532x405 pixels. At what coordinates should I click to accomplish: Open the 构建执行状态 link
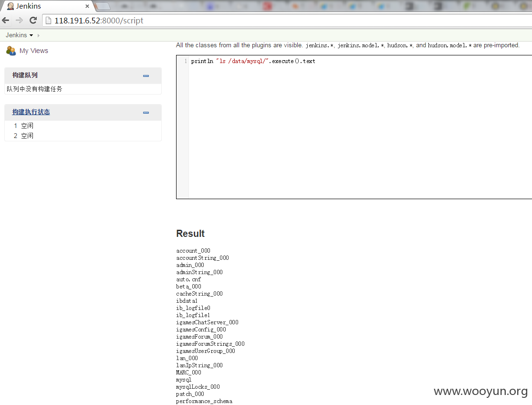[31, 112]
